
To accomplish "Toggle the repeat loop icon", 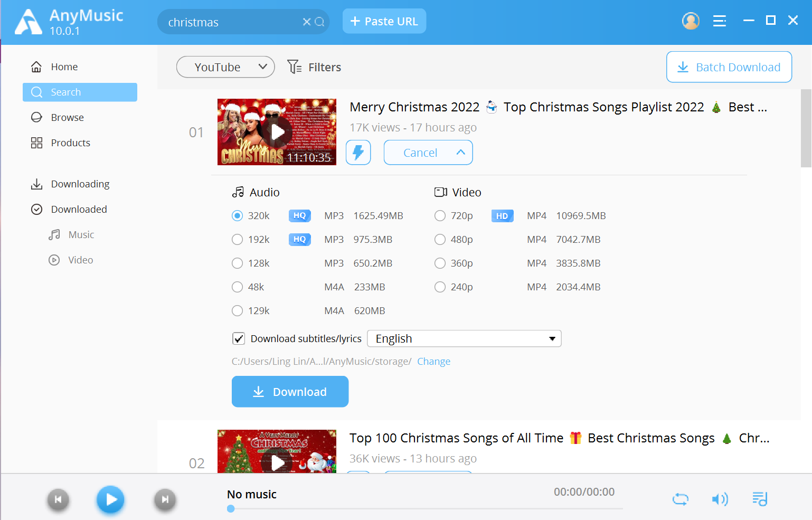I will point(680,499).
